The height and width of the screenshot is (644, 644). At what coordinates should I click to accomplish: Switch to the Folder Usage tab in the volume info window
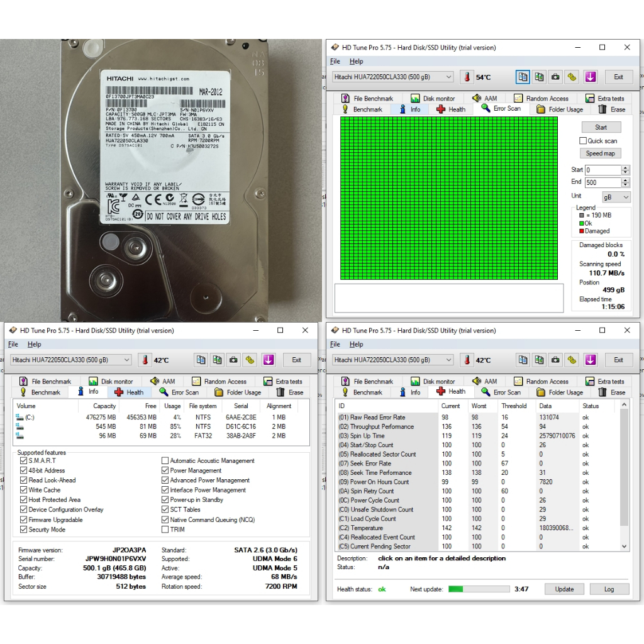(238, 392)
